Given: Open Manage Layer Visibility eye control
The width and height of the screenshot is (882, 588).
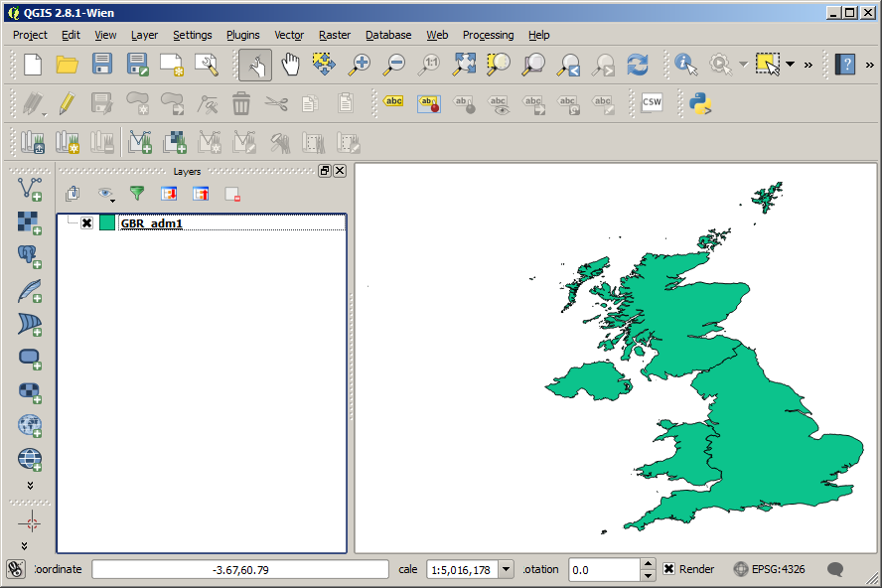Looking at the screenshot, I should point(106,194).
